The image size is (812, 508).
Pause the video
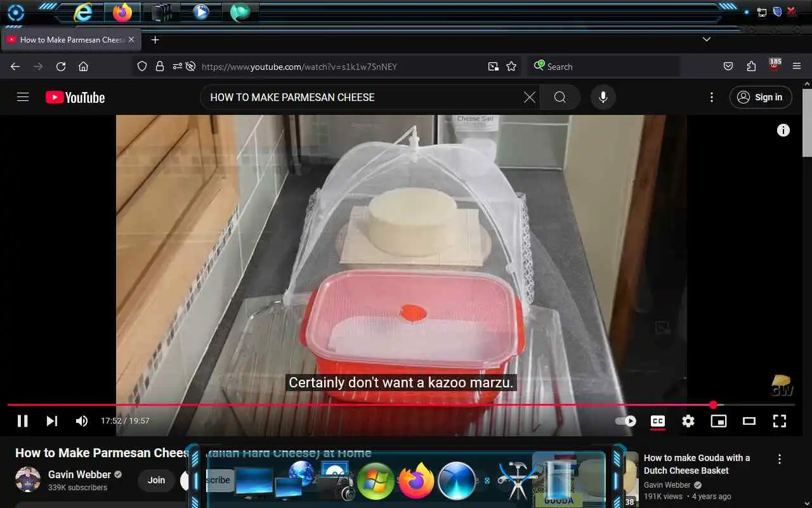(x=22, y=421)
